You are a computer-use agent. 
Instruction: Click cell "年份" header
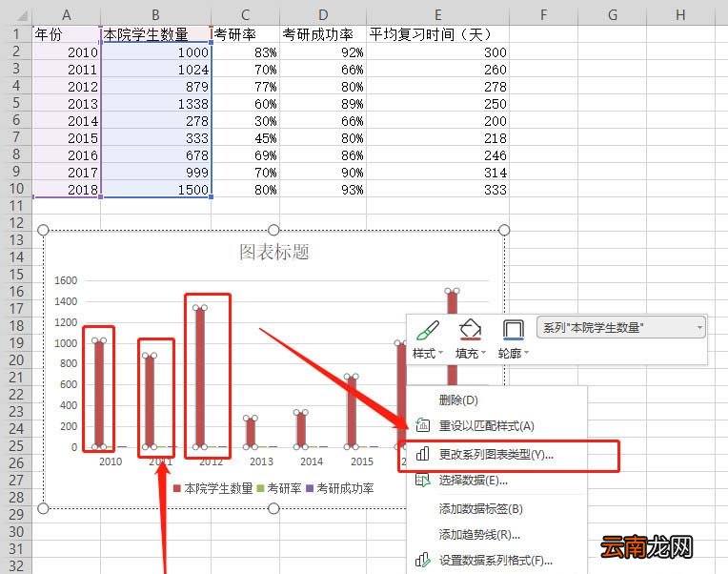[67, 34]
